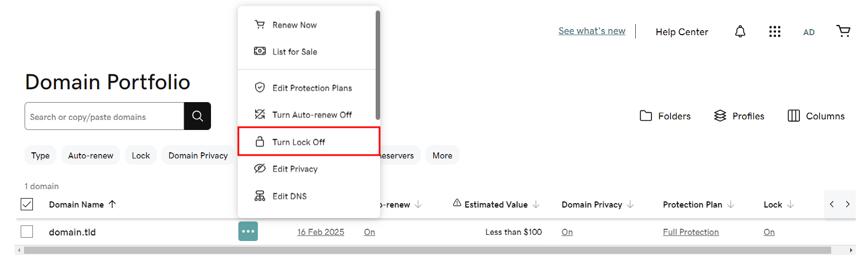Expand the More filters chip

(x=442, y=156)
